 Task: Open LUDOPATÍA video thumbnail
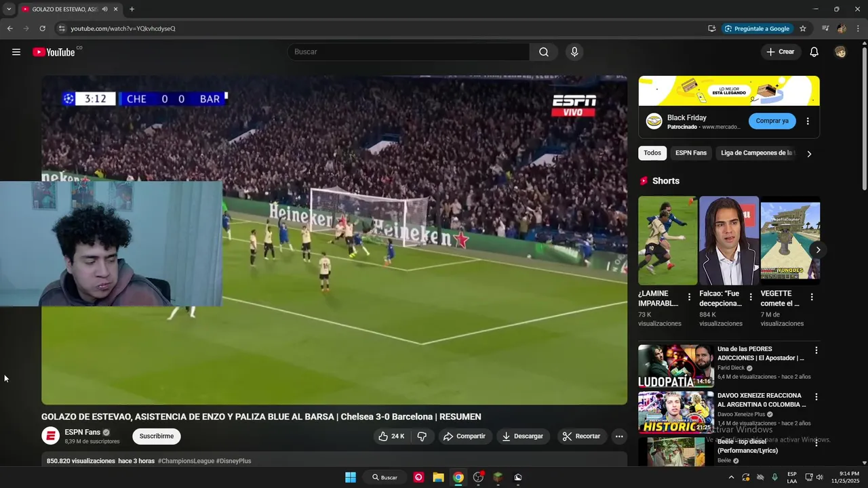pos(675,366)
